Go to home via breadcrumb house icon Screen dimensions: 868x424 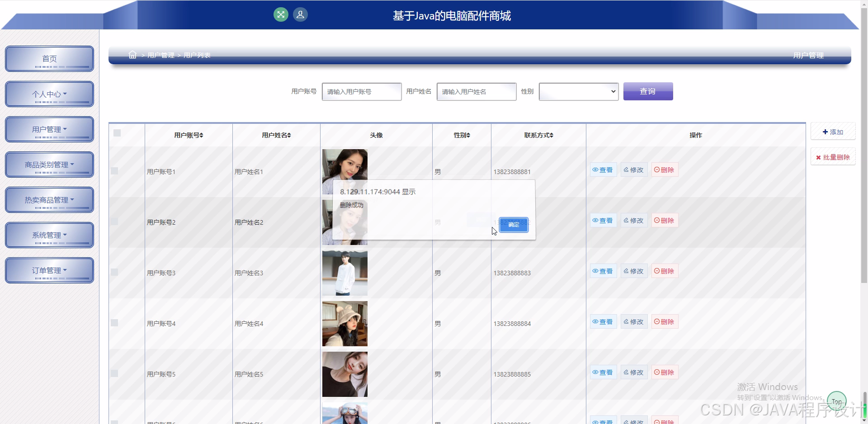point(132,55)
